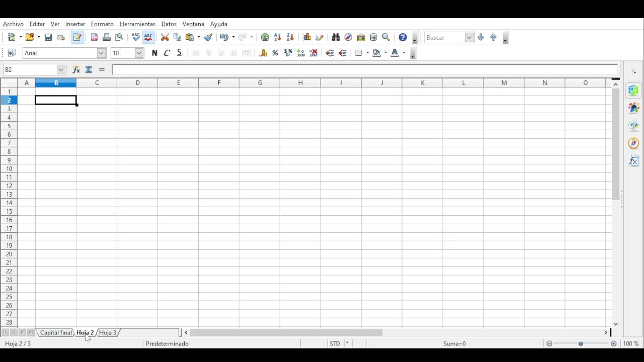Click the zoom out minus button

(549, 344)
